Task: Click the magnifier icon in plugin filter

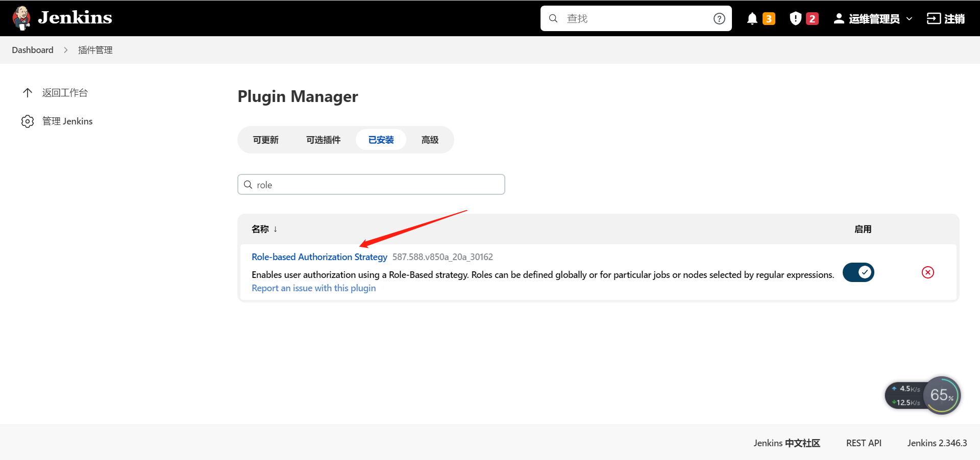Action: 248,185
